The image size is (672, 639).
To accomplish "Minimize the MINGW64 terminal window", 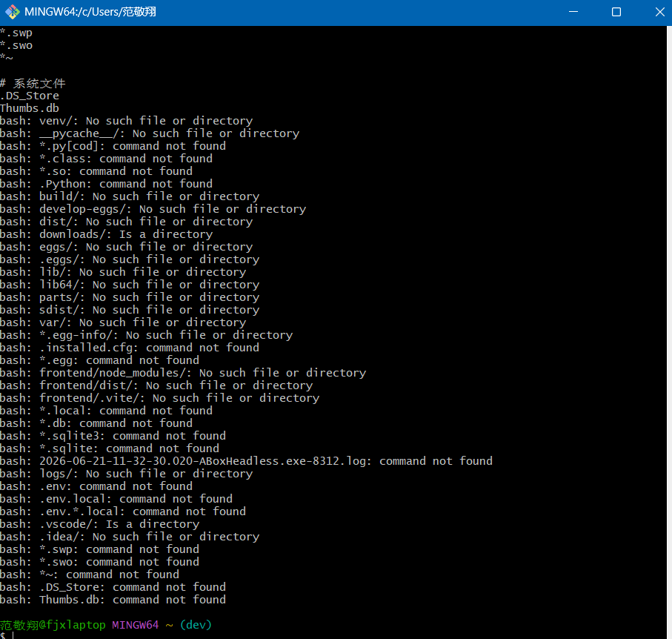I will click(573, 12).
